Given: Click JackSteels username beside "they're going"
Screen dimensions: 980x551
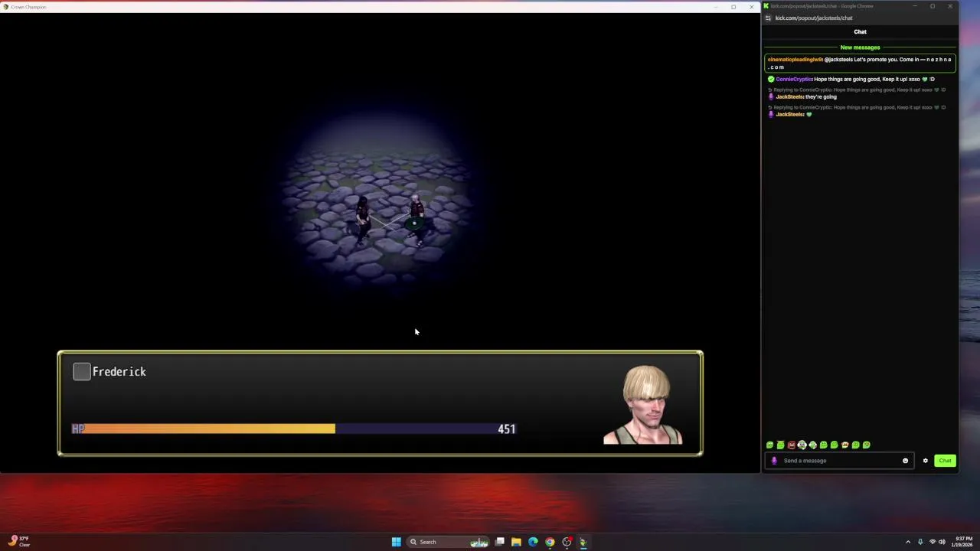Looking at the screenshot, I should pyautogui.click(x=789, y=96).
